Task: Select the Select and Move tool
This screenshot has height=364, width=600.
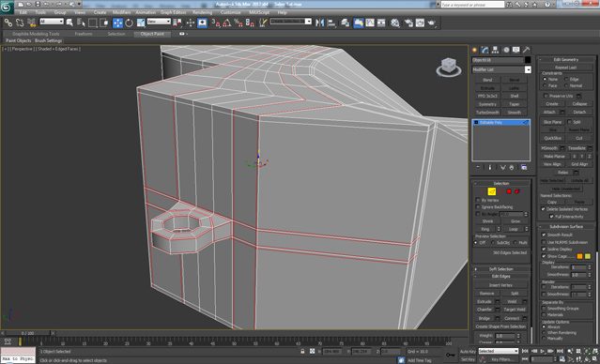Action: (117, 23)
